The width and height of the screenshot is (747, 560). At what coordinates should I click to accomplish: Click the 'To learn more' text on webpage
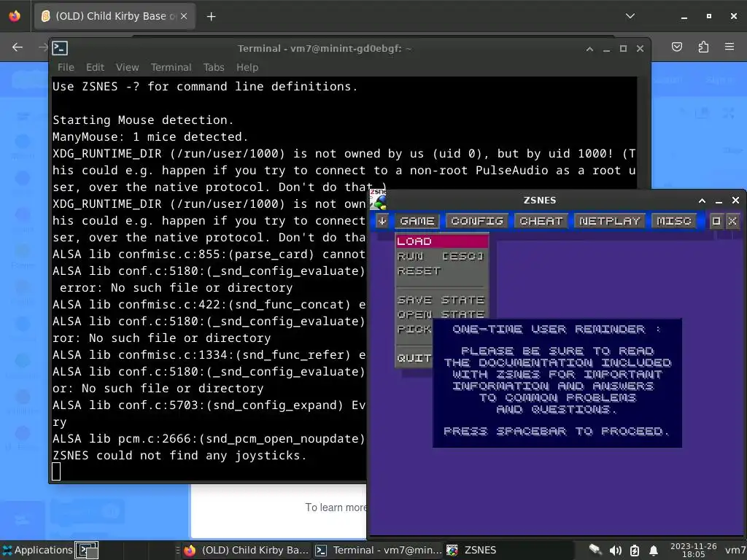pos(336,507)
